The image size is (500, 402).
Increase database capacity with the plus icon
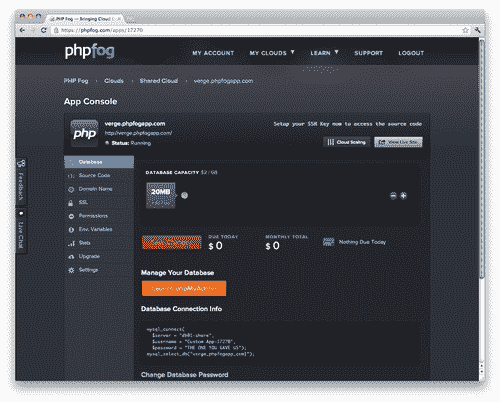coord(403,196)
